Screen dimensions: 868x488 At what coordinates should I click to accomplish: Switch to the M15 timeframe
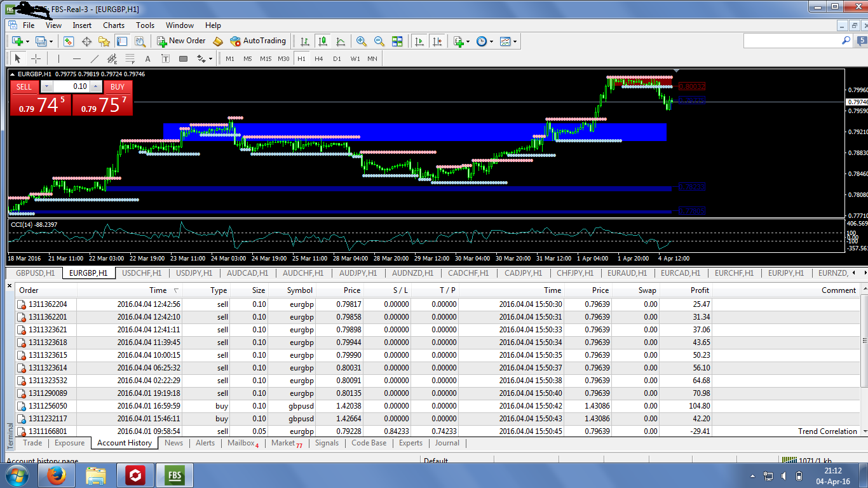coord(266,58)
